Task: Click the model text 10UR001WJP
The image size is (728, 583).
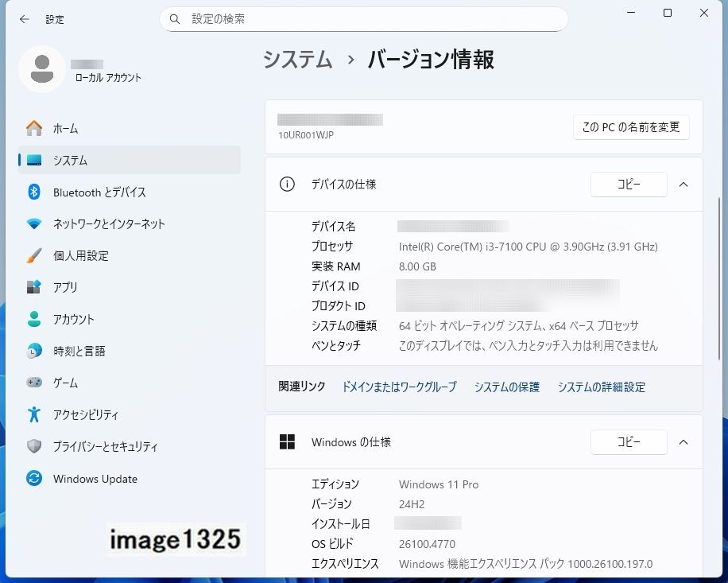Action: click(305, 135)
